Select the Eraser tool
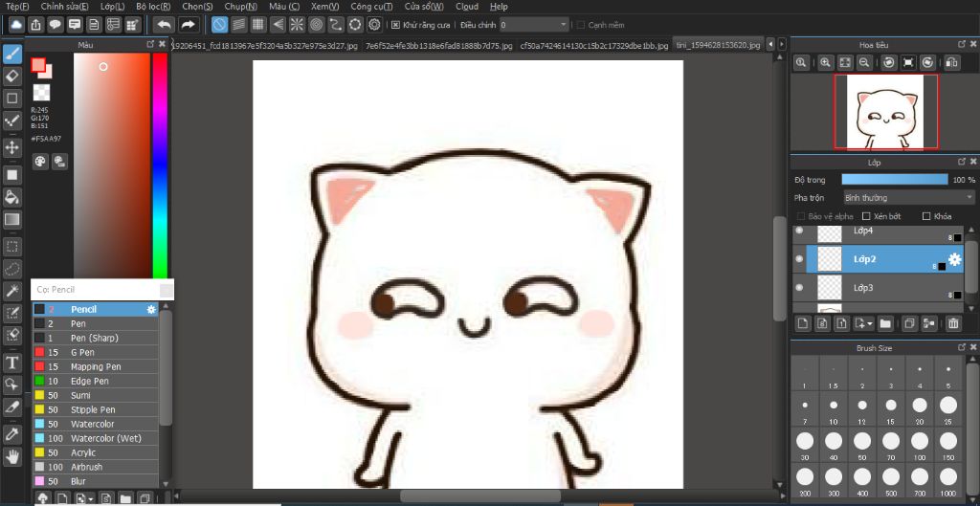The width and height of the screenshot is (980, 506). coord(11,77)
